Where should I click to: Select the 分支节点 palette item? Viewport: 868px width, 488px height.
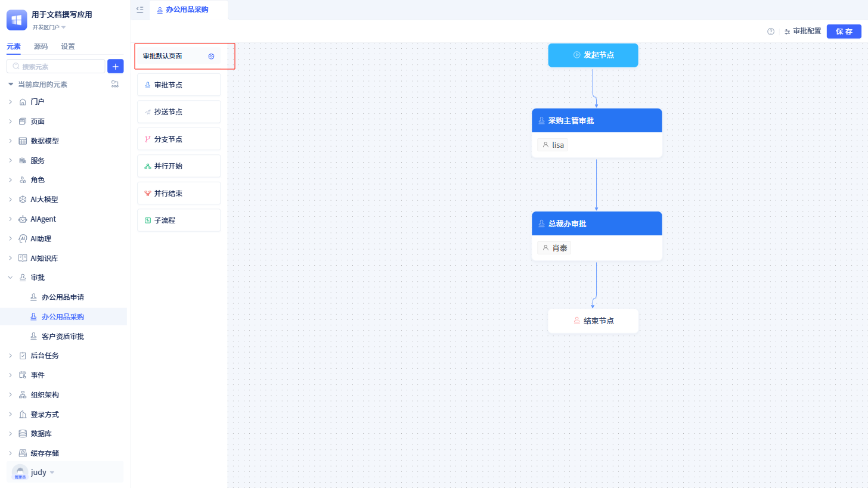[x=179, y=139]
